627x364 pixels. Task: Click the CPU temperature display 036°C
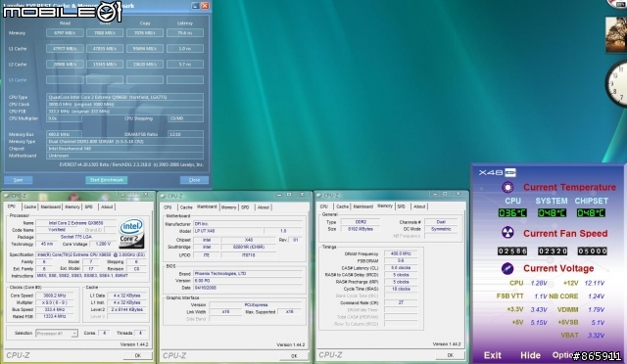click(512, 212)
